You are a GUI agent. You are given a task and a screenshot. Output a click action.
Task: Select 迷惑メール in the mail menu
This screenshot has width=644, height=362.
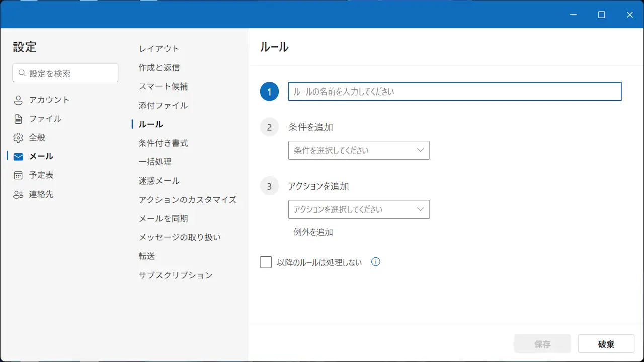point(159,181)
